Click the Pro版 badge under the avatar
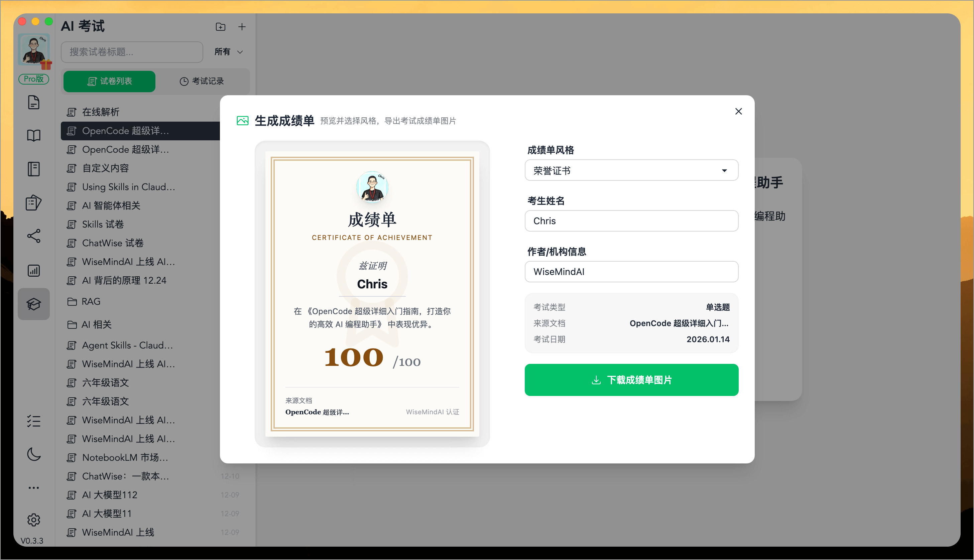974x560 pixels. click(x=34, y=79)
